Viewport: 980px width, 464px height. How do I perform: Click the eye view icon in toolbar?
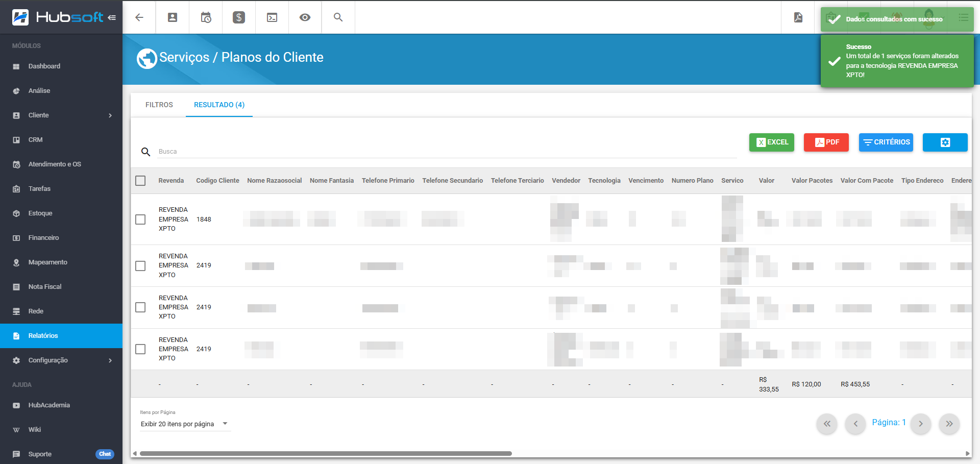(305, 17)
